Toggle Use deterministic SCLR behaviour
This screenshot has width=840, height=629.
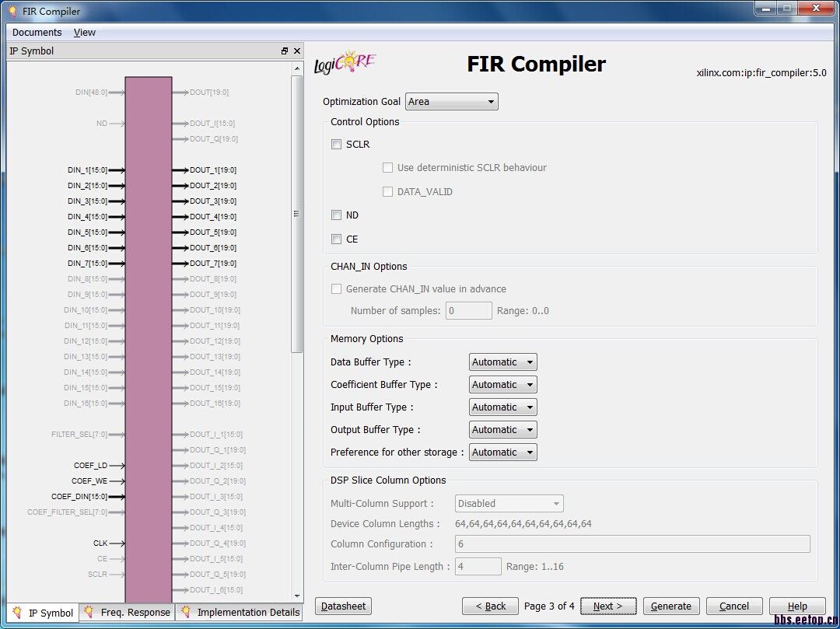pyautogui.click(x=387, y=168)
